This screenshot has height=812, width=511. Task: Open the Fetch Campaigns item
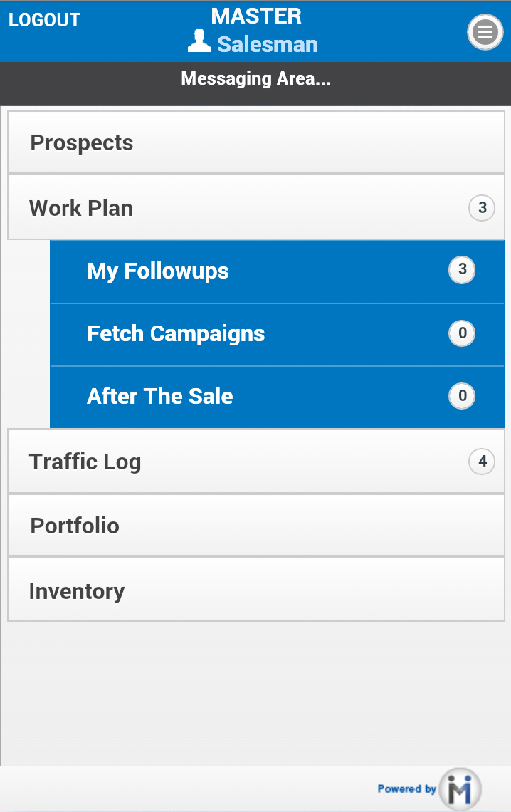pos(176,333)
